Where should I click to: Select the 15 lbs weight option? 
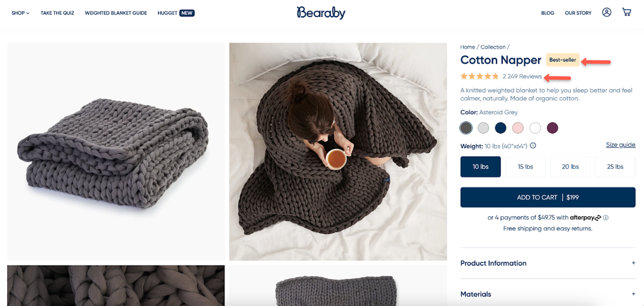(525, 167)
